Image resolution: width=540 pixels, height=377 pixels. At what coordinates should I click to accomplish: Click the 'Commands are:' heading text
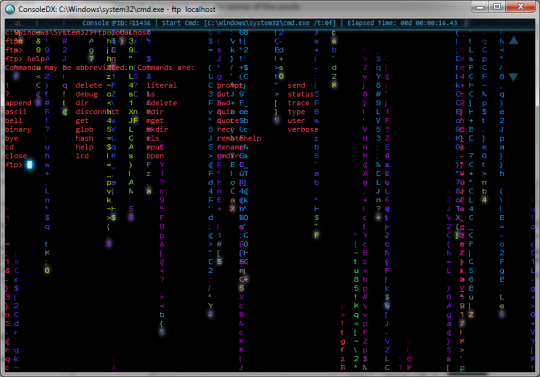166,67
